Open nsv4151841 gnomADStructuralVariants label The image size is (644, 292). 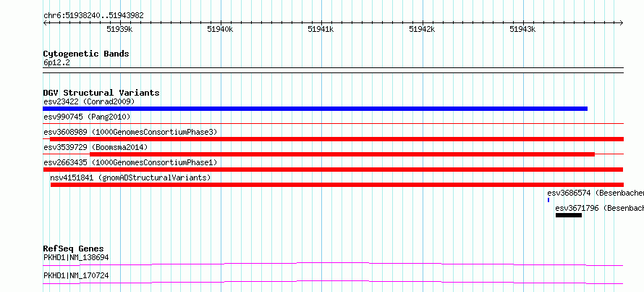(x=130, y=178)
